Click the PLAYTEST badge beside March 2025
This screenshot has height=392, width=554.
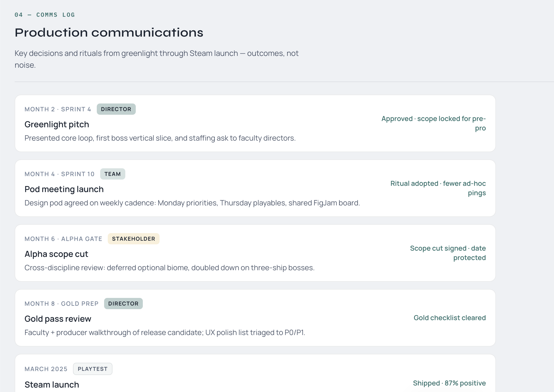(93, 369)
